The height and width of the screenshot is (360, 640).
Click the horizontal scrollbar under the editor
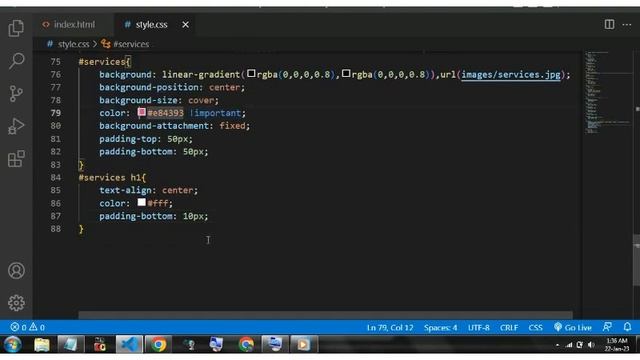coord(325,315)
